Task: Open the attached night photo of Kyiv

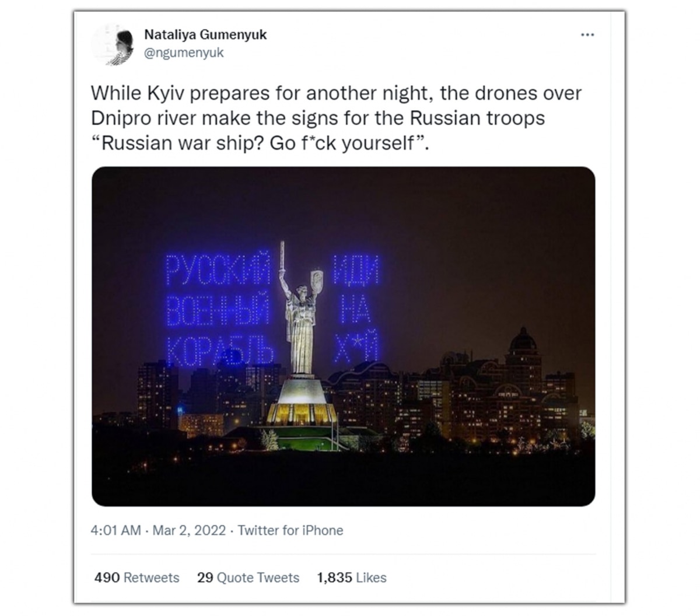Action: point(344,336)
